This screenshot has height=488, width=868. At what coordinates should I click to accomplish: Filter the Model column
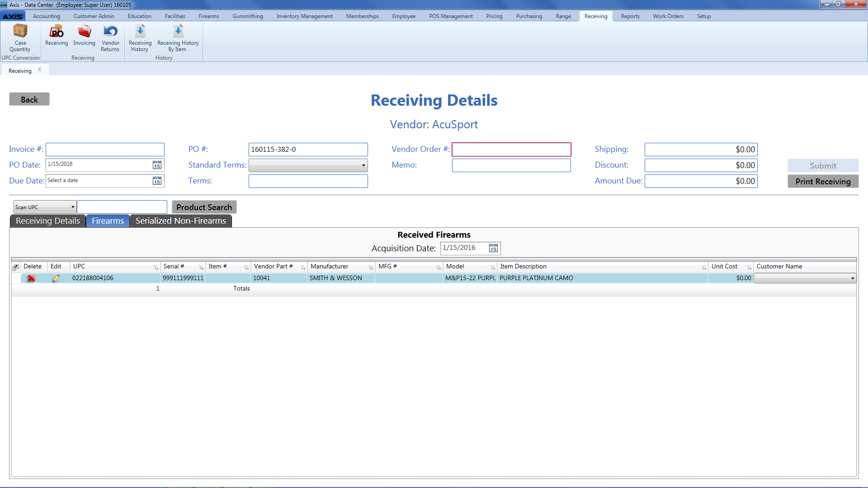point(493,267)
